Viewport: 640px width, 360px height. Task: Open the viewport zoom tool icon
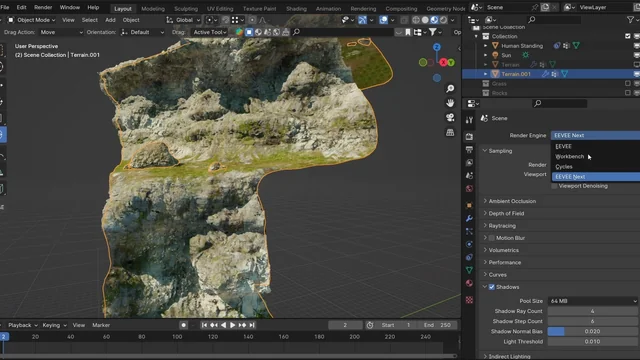pyautogui.click(x=450, y=89)
